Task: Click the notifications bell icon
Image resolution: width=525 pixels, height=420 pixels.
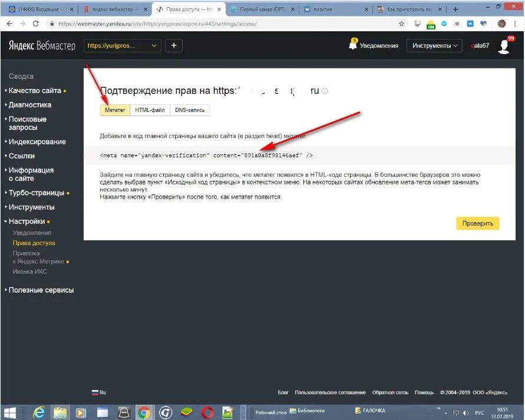Action: (x=353, y=45)
